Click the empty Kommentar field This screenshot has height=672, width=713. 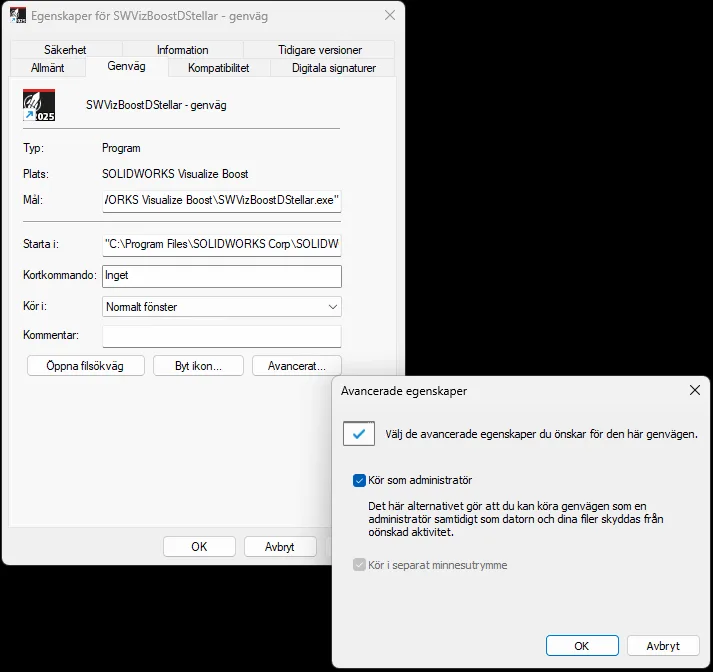point(222,336)
